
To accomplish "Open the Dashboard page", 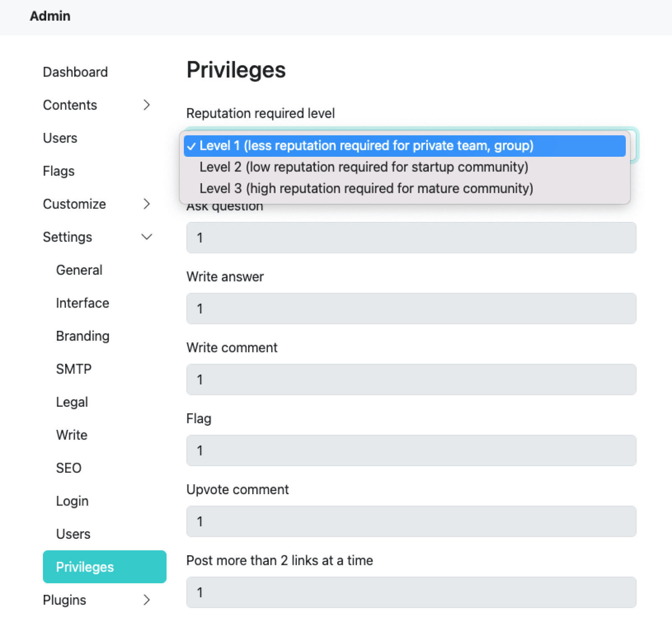I will (x=75, y=71).
